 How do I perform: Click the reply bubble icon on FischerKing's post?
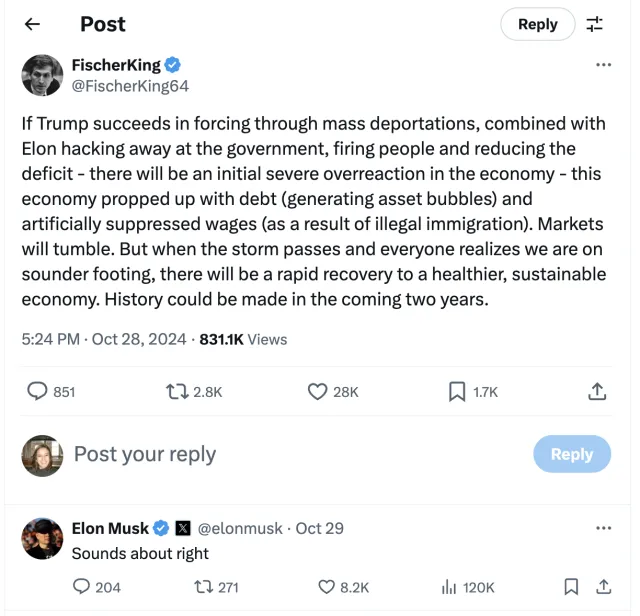point(37,391)
